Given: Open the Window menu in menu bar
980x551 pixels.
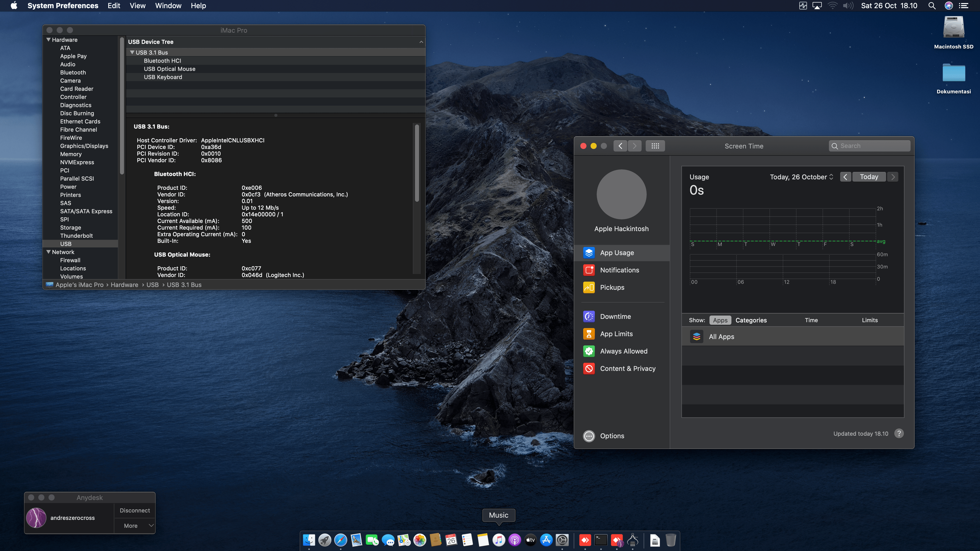Looking at the screenshot, I should pos(168,6).
